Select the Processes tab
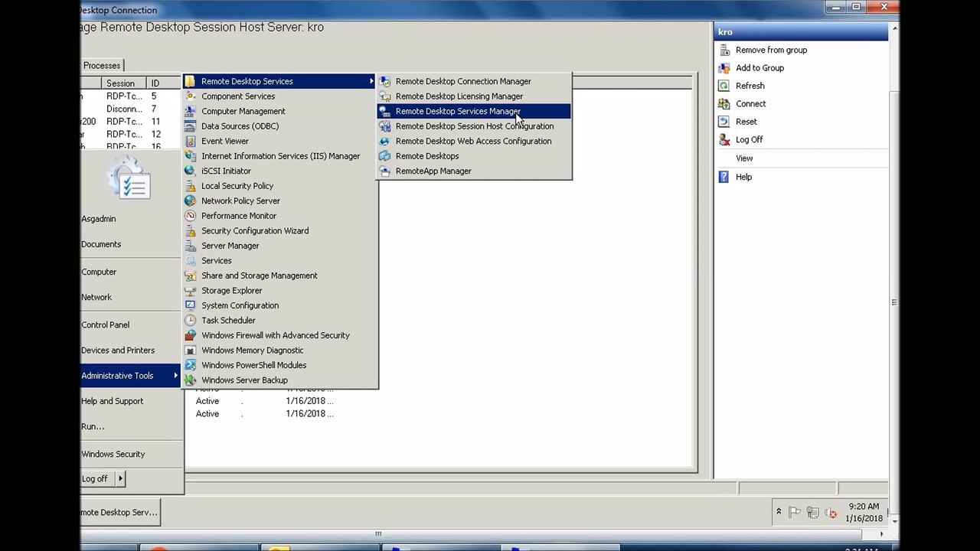This screenshot has height=551, width=980. pos(102,66)
